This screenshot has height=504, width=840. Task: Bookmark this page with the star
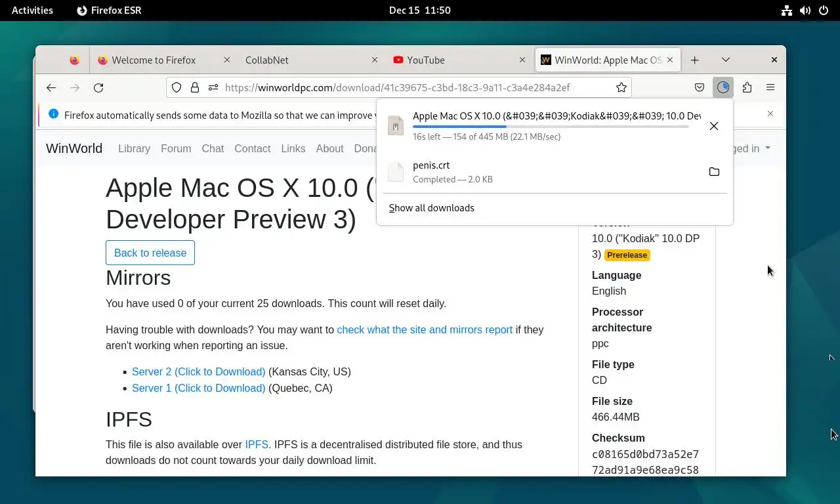[x=621, y=87]
